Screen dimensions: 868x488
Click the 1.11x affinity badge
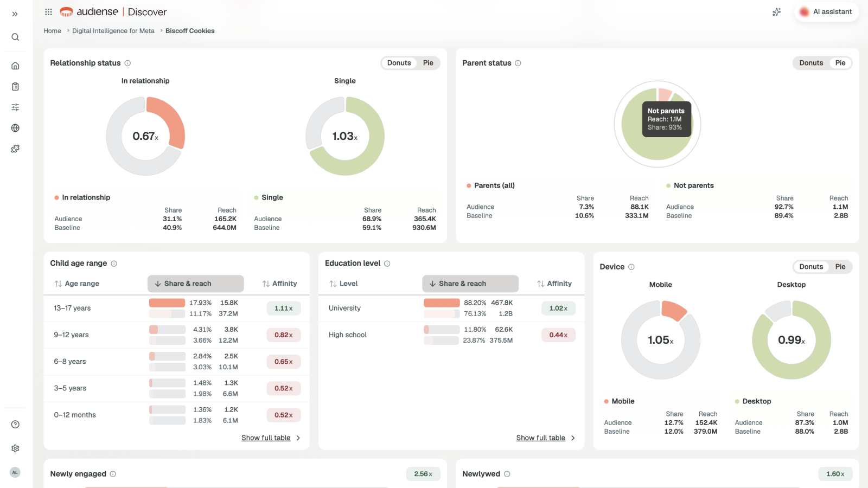tap(284, 309)
